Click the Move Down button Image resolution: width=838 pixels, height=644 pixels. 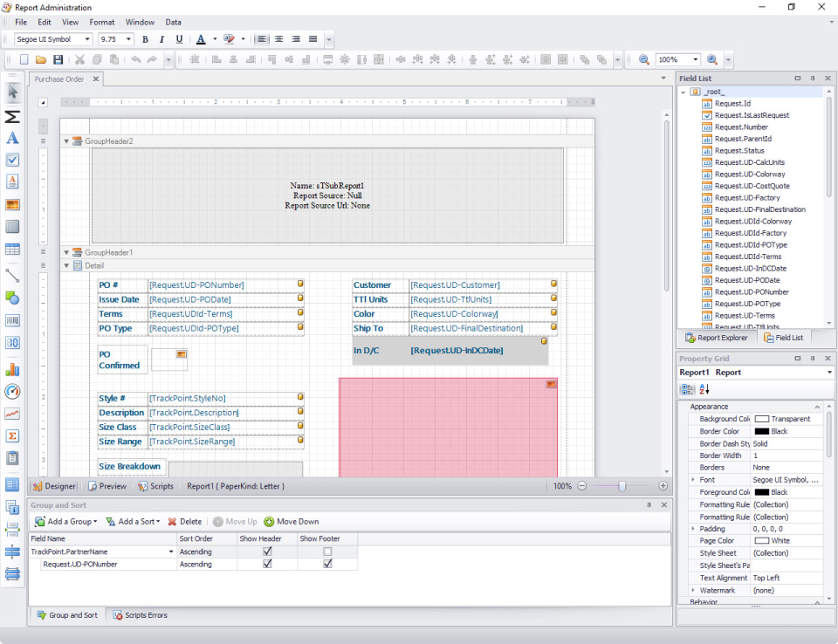(x=292, y=522)
